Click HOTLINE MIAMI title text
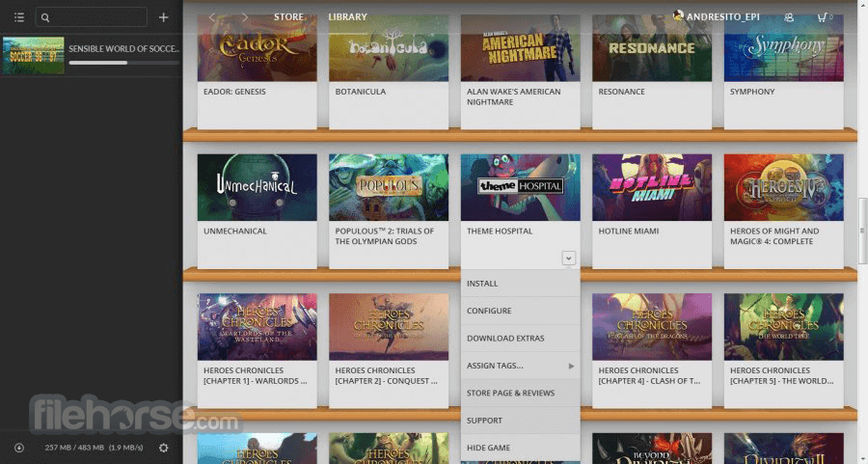Viewport: 868px width, 464px height. point(628,231)
